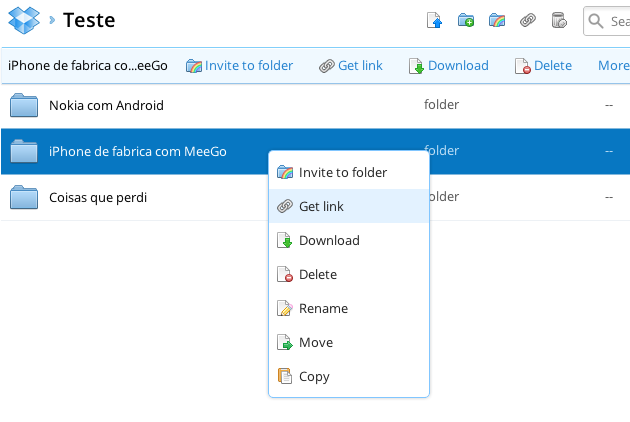Screen dimensions: 630x422
Task: Open the More option in action bar
Action: (x=614, y=66)
